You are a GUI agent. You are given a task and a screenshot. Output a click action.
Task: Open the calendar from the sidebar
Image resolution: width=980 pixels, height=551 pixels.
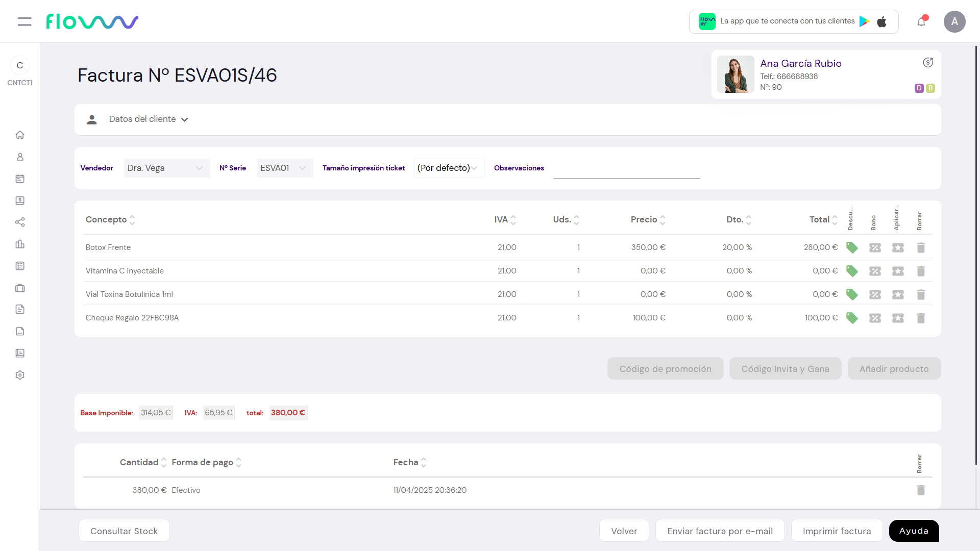pos(20,179)
